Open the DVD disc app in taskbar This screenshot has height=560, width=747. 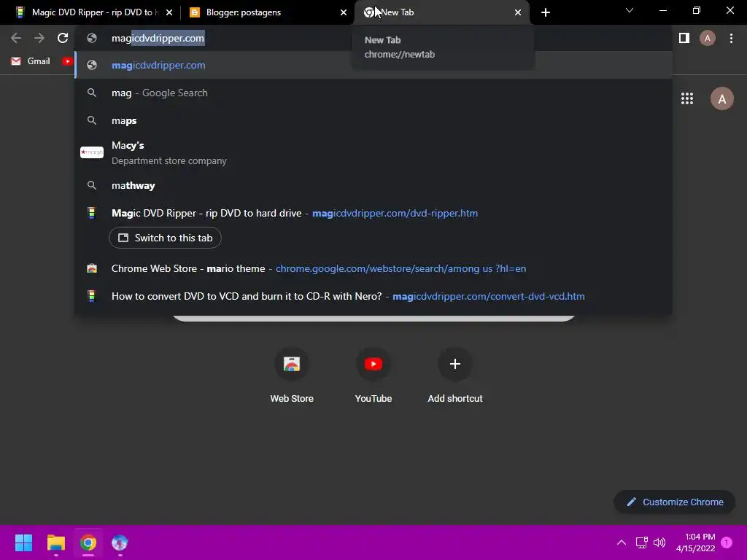(x=120, y=542)
